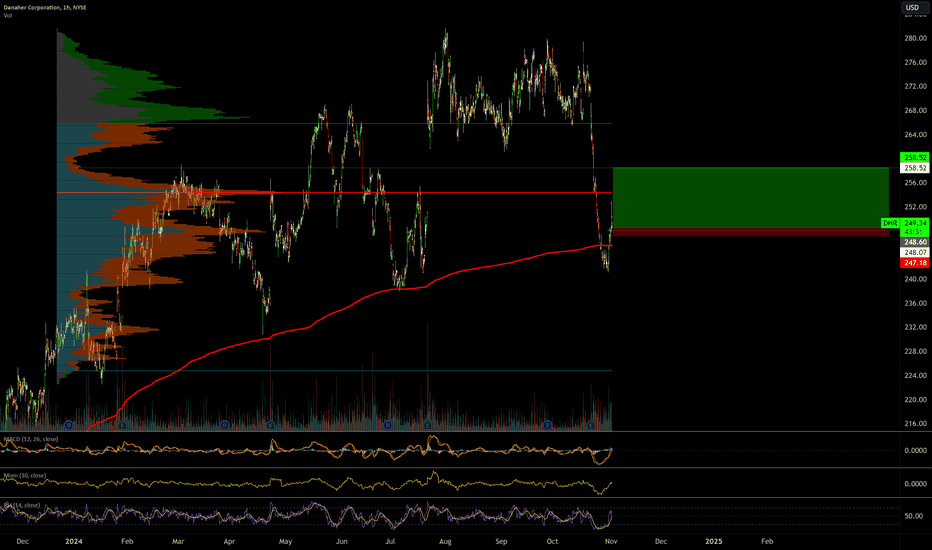932x550 pixels.
Task: Select the green profit target zone
Action: click(751, 197)
